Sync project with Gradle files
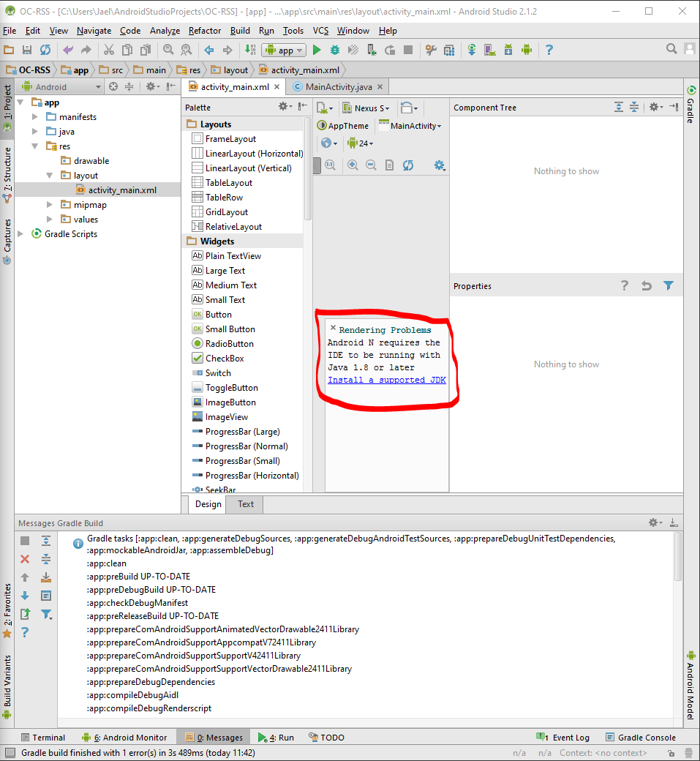This screenshot has height=761, width=700. coord(470,50)
